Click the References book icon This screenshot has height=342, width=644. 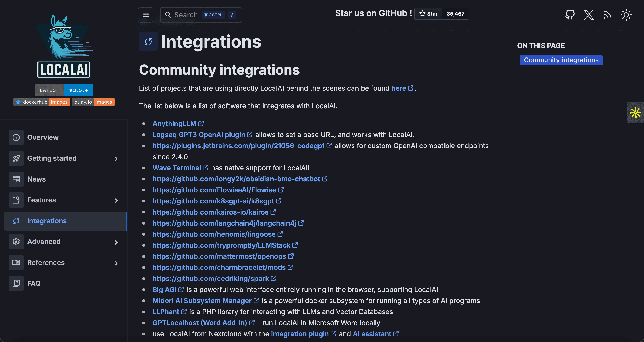point(16,263)
